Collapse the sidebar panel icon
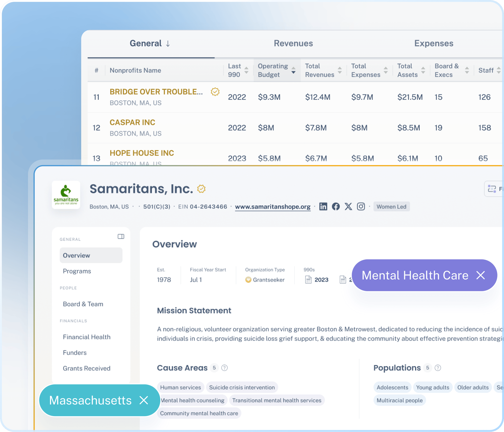The height and width of the screenshot is (432, 504). point(121,236)
